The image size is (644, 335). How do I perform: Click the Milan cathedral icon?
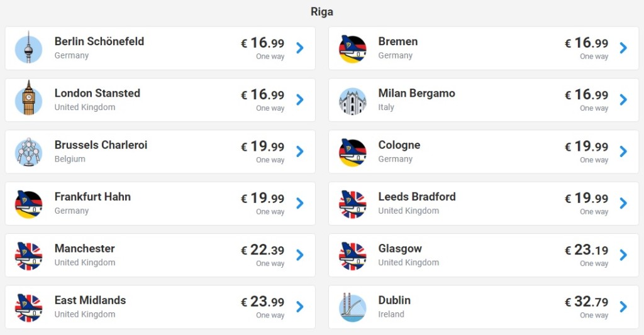352,100
